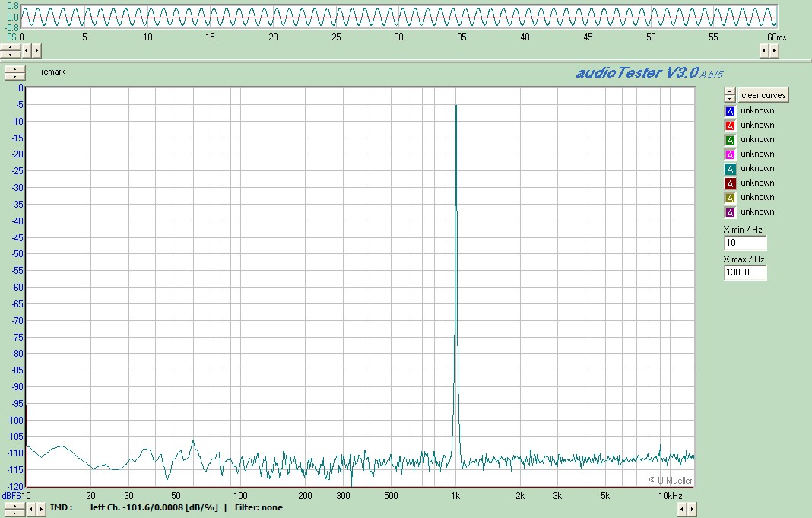Select the dark red A curve button

tap(730, 183)
